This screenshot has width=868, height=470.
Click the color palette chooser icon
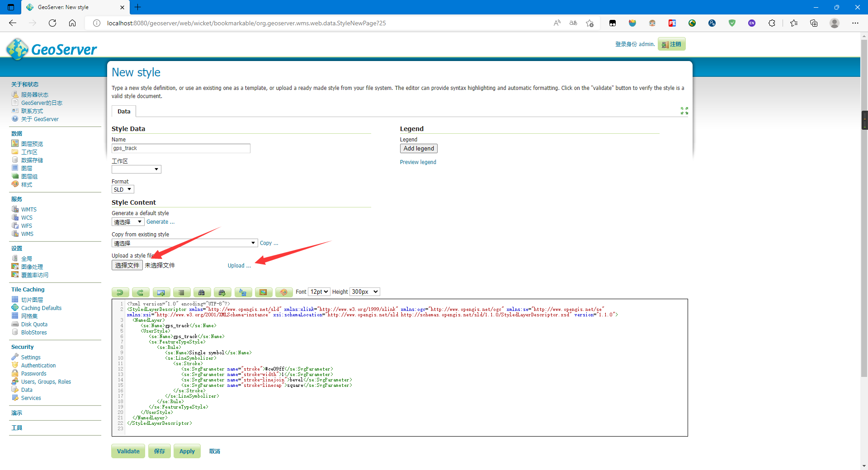point(284,292)
